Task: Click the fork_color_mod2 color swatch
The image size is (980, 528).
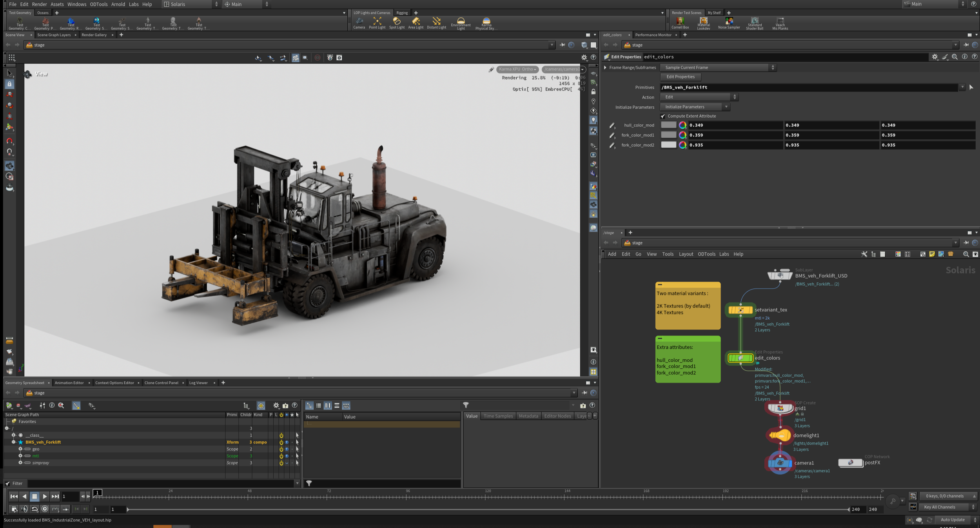Action: click(668, 145)
